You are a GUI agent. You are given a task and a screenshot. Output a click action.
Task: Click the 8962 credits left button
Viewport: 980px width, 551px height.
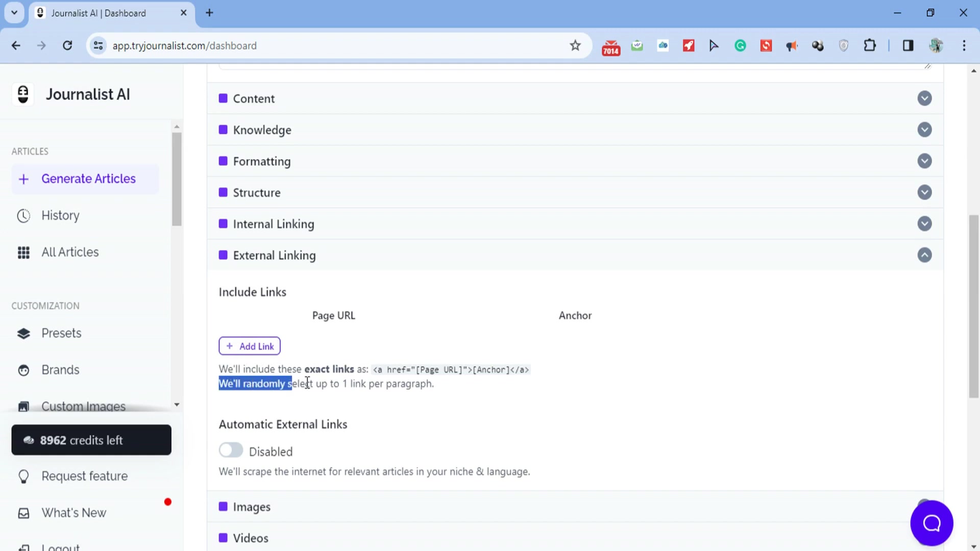click(x=91, y=440)
